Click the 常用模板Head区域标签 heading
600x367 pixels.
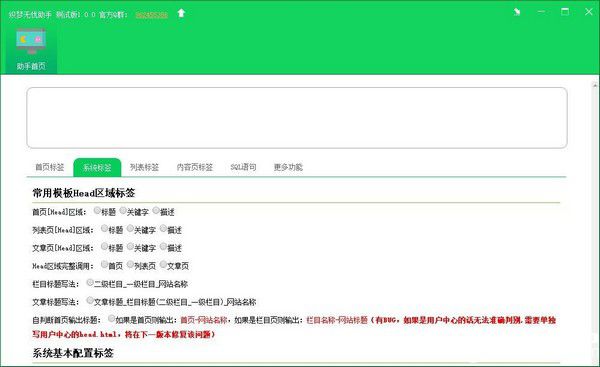click(x=84, y=193)
